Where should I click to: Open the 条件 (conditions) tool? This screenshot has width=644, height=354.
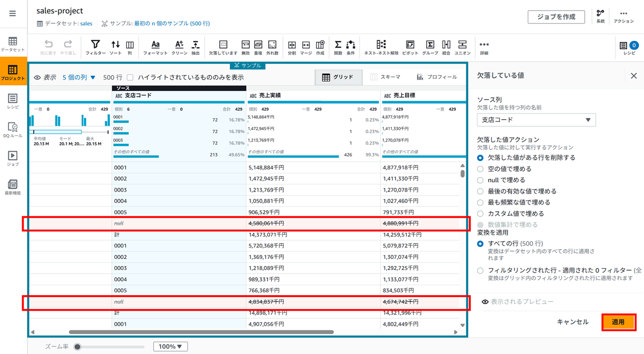click(x=351, y=47)
